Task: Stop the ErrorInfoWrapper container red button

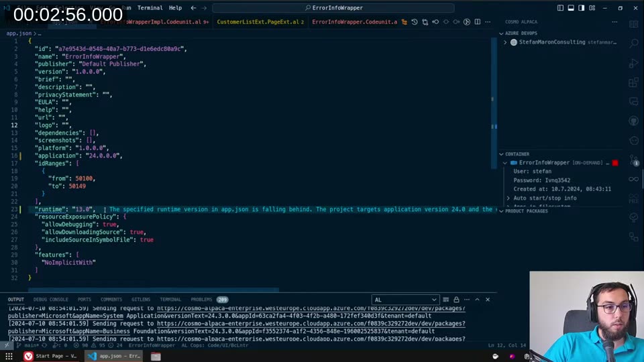Action: (x=615, y=163)
